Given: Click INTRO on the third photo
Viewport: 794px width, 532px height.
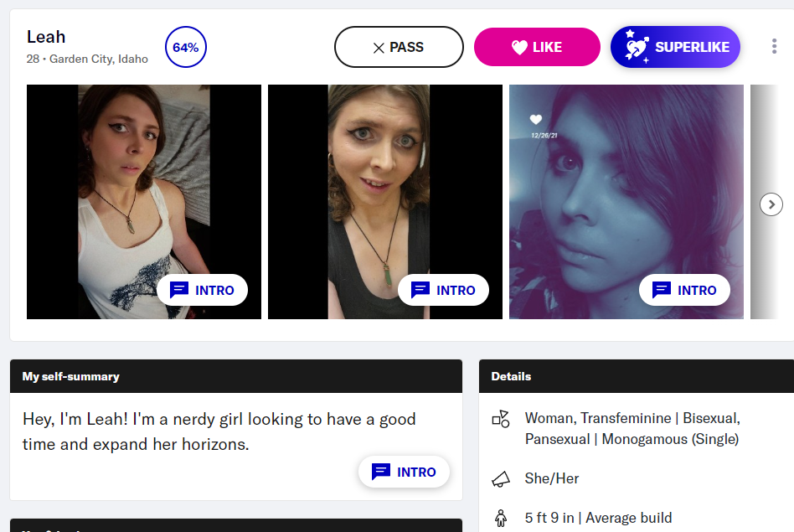Looking at the screenshot, I should (x=684, y=290).
